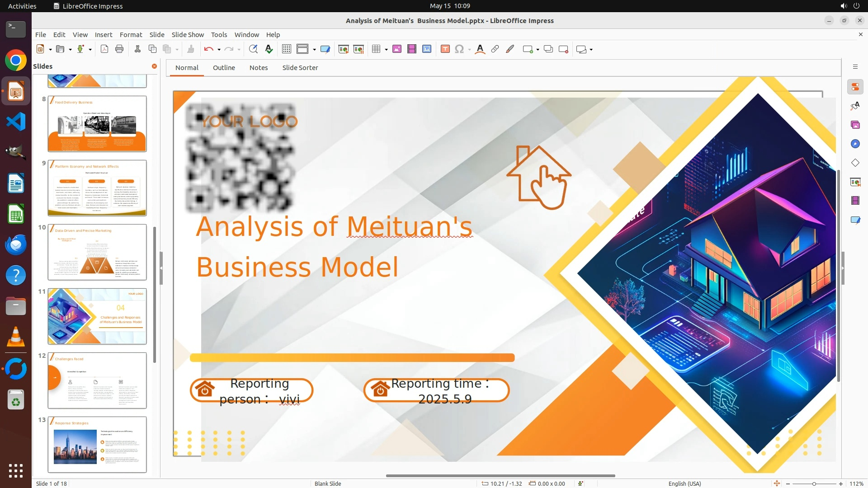
Task: Open the Slide Show menu
Action: (x=188, y=34)
